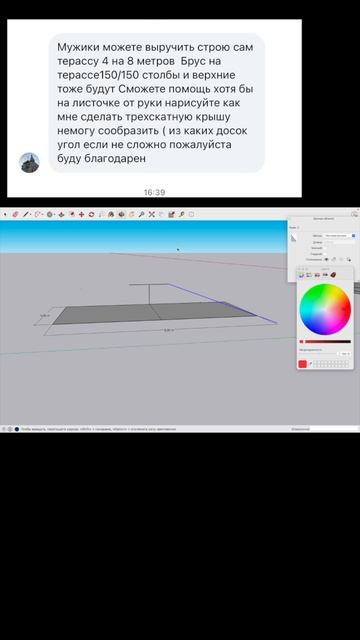Switch to the color sliders tab
The image size is (360, 640).
click(x=309, y=275)
